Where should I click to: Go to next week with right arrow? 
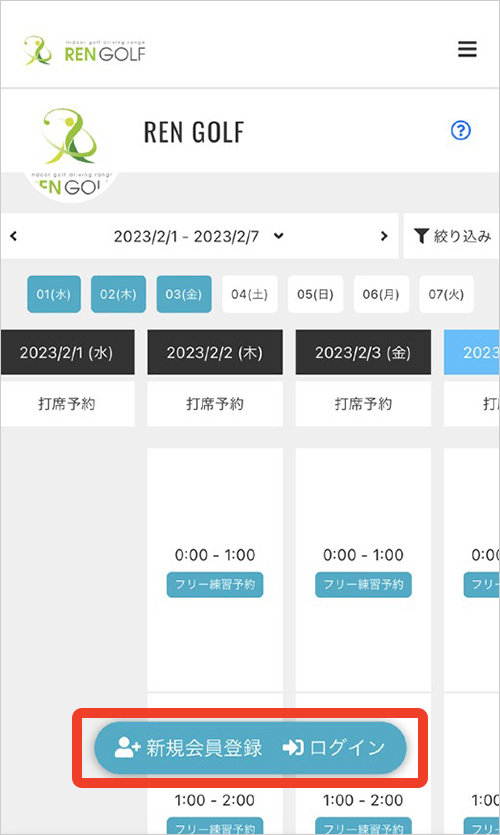click(384, 236)
